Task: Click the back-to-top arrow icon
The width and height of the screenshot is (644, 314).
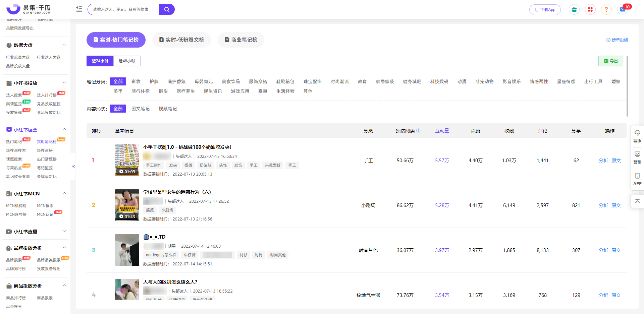Action: point(637,201)
